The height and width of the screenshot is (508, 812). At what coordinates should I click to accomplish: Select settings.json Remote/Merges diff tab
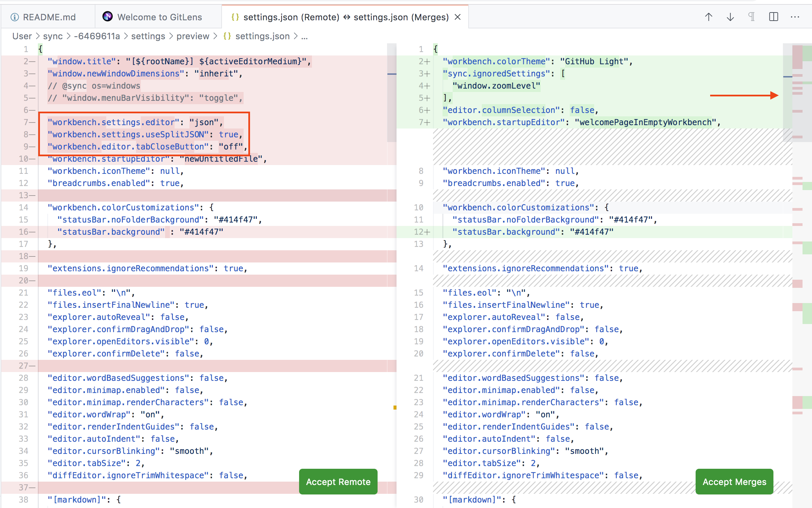[345, 17]
